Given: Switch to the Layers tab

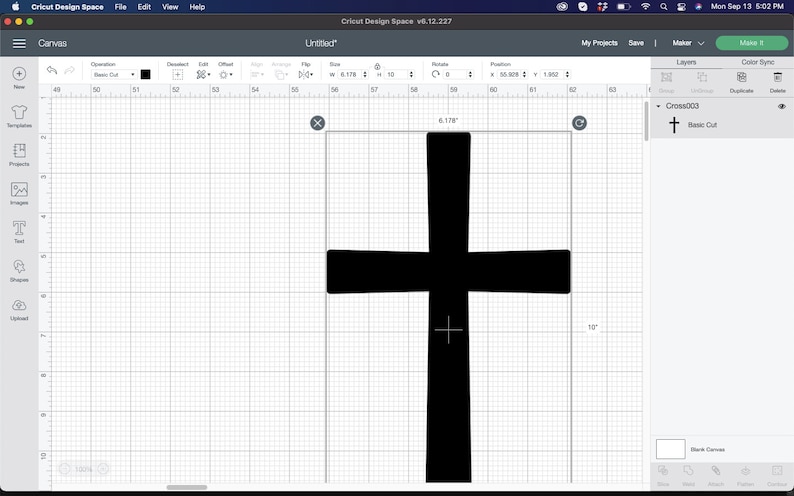Looking at the screenshot, I should point(686,62).
